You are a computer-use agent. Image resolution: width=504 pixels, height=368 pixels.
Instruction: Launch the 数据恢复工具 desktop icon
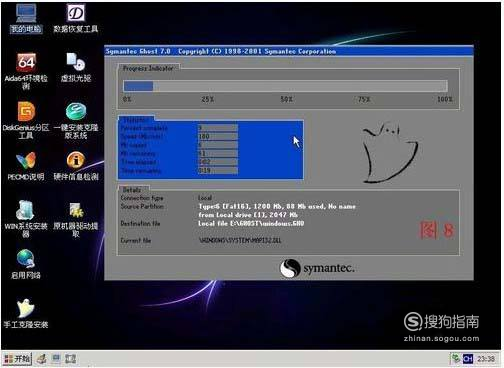(76, 19)
